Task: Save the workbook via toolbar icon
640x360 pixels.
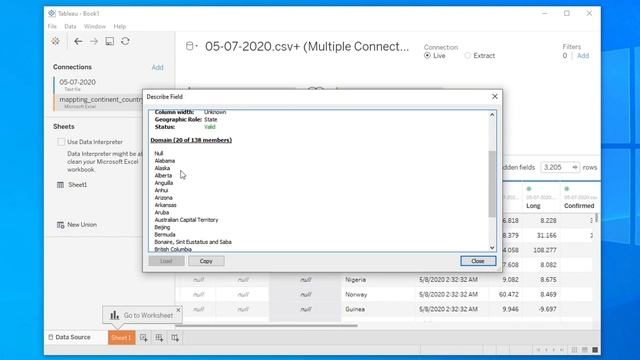Action: [x=110, y=41]
